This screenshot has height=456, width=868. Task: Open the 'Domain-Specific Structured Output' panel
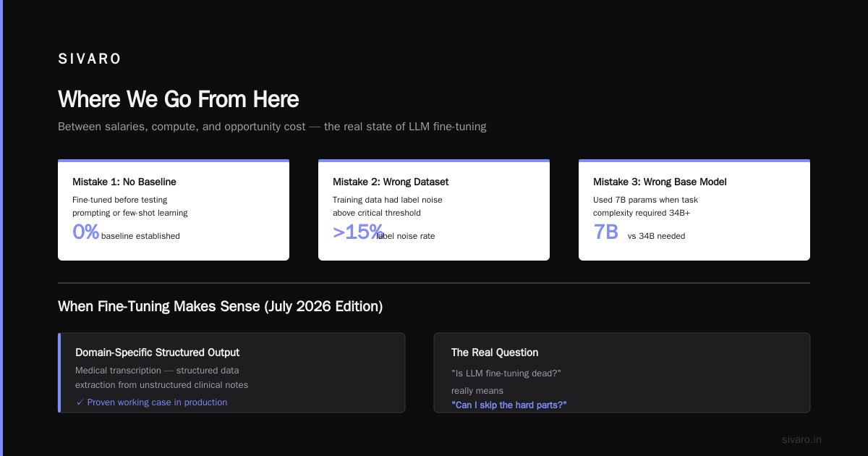231,373
